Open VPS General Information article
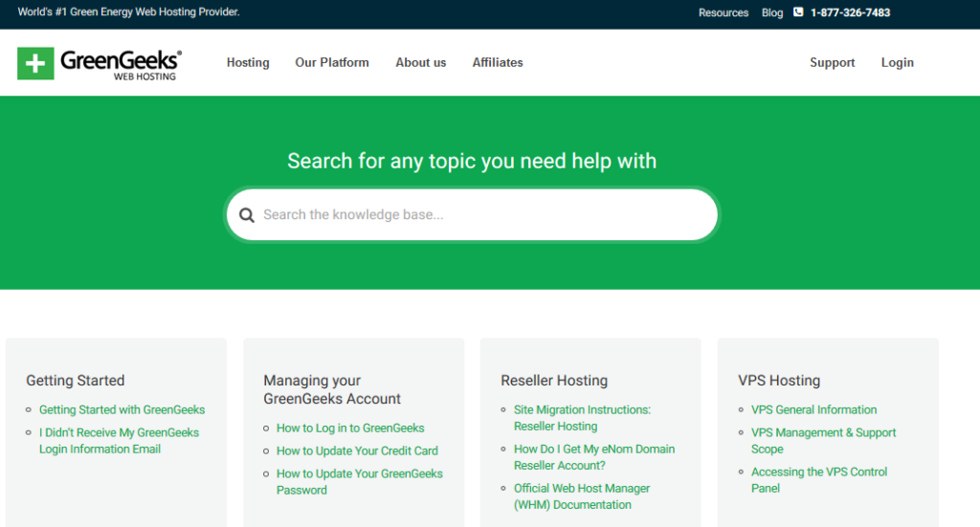Screen dimensions: 980x527 pyautogui.click(x=813, y=409)
